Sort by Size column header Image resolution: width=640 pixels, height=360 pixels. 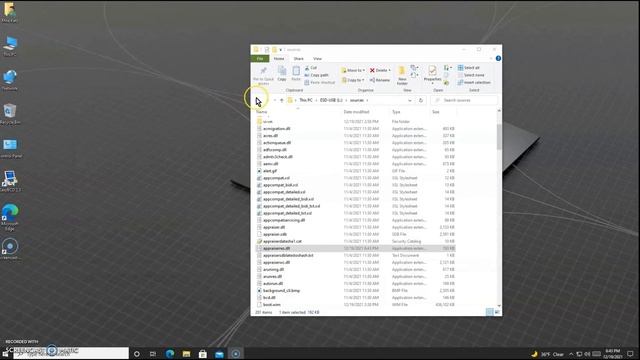pos(436,112)
